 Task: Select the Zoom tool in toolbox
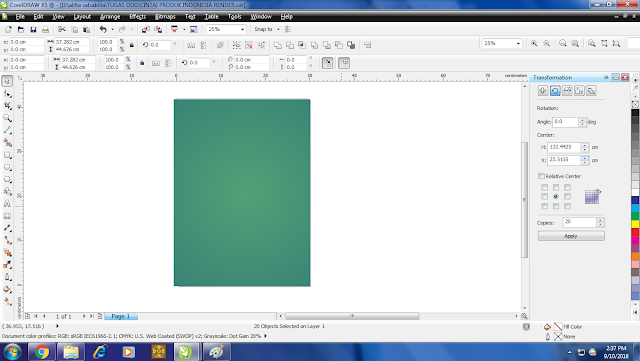click(7, 118)
